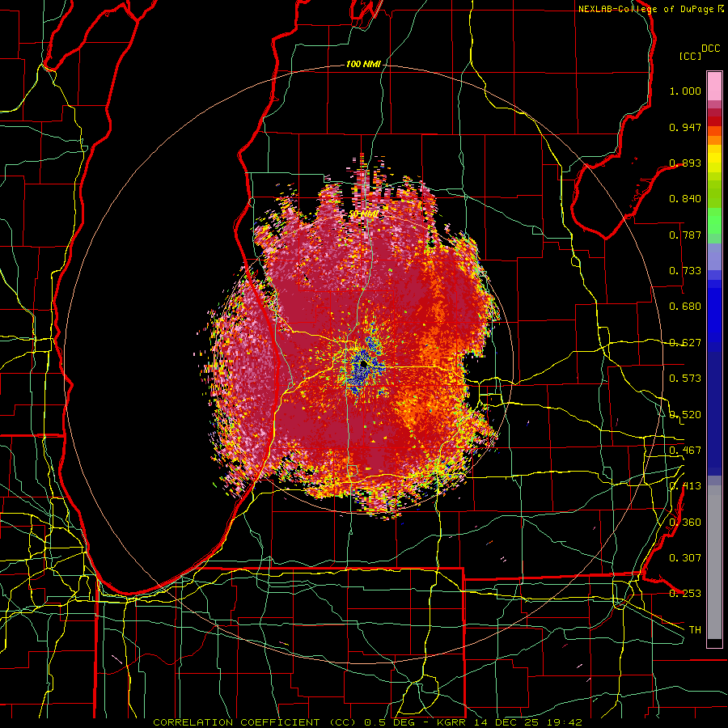Select the 0.680 legend value

(685, 307)
